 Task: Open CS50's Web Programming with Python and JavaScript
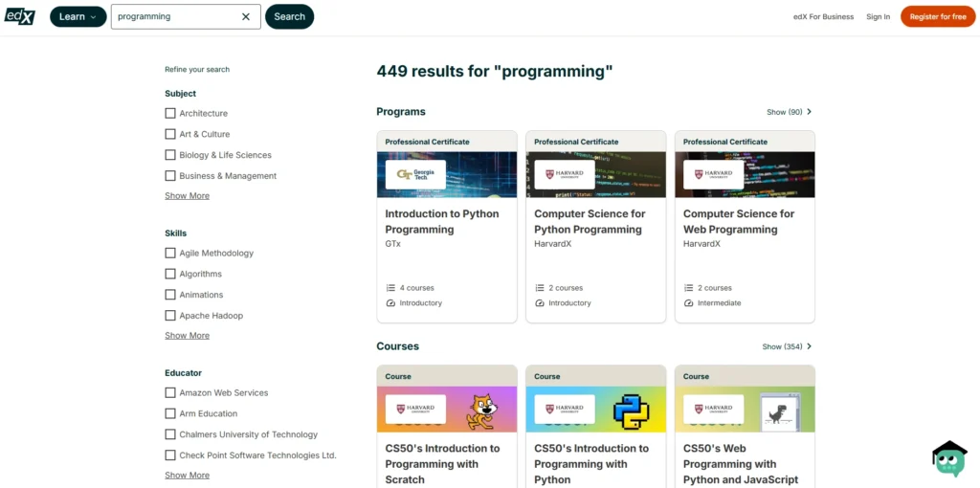(741, 464)
